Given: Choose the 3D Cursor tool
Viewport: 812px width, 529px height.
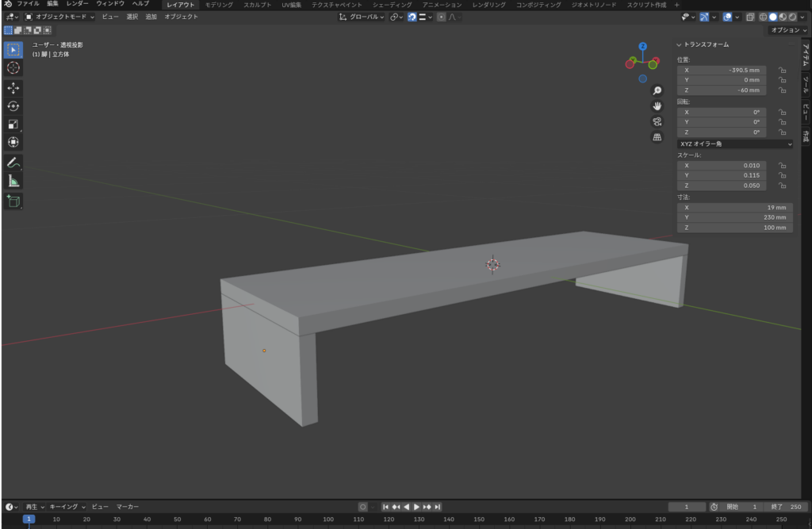Looking at the screenshot, I should [13, 68].
